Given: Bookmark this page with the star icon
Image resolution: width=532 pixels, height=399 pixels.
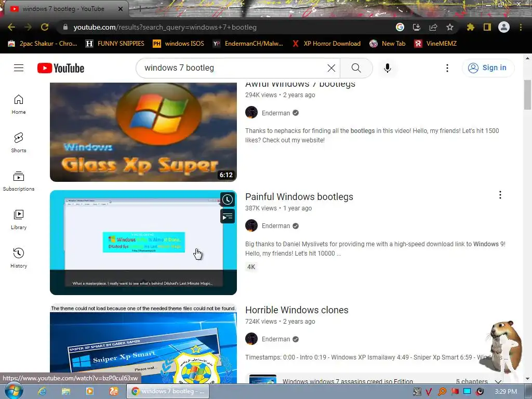Looking at the screenshot, I should coord(450,27).
